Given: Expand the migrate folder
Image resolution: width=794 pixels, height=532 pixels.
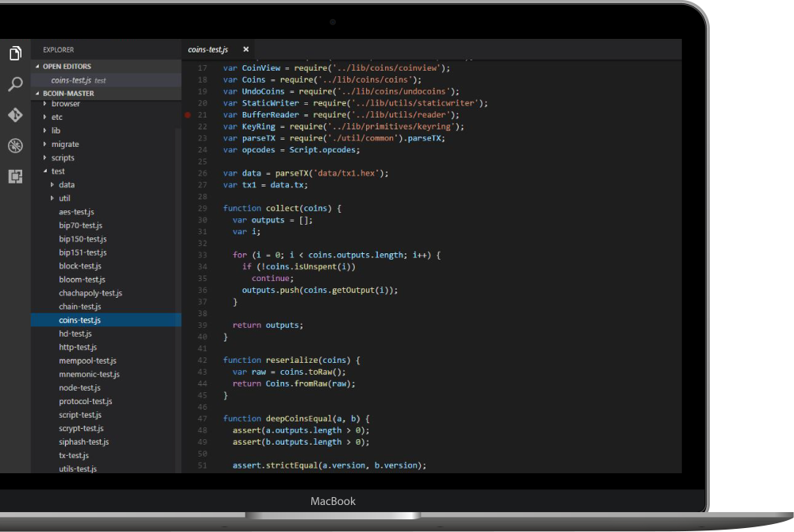Looking at the screenshot, I should [x=64, y=144].
